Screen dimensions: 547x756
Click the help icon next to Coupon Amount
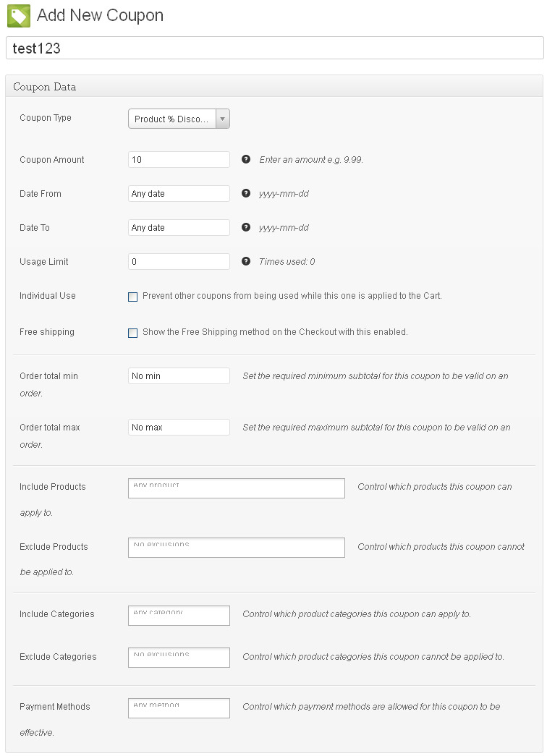pos(246,159)
